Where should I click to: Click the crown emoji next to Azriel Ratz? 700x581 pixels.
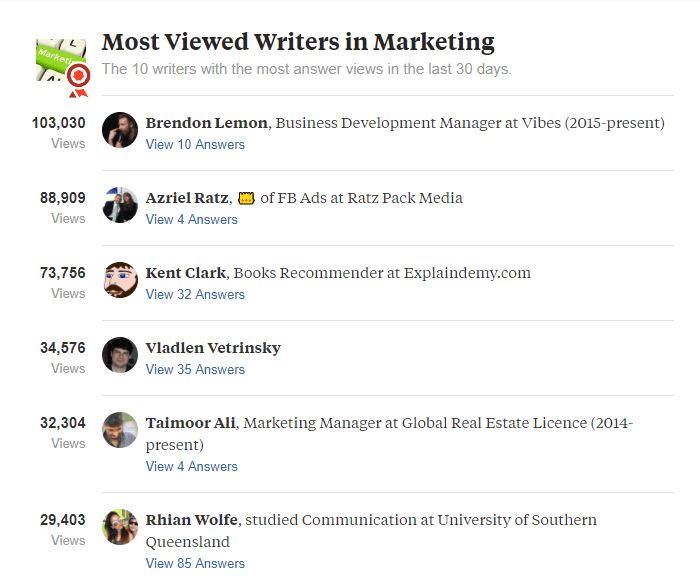pyautogui.click(x=246, y=198)
